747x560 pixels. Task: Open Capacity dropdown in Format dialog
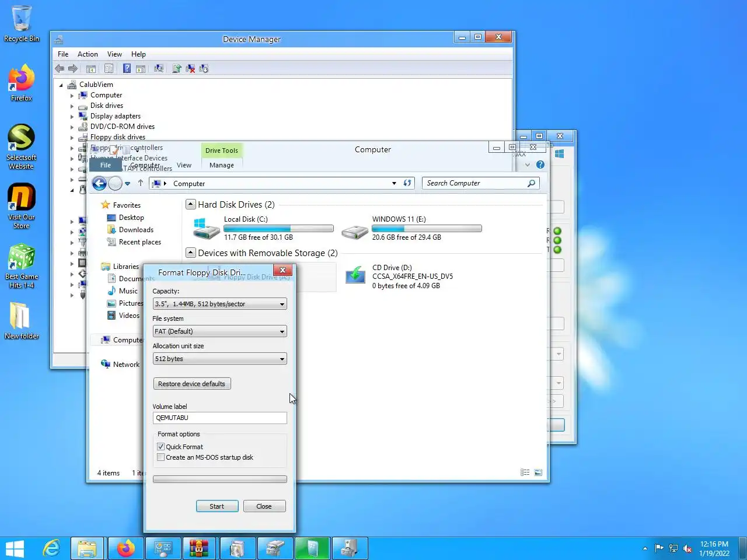219,304
